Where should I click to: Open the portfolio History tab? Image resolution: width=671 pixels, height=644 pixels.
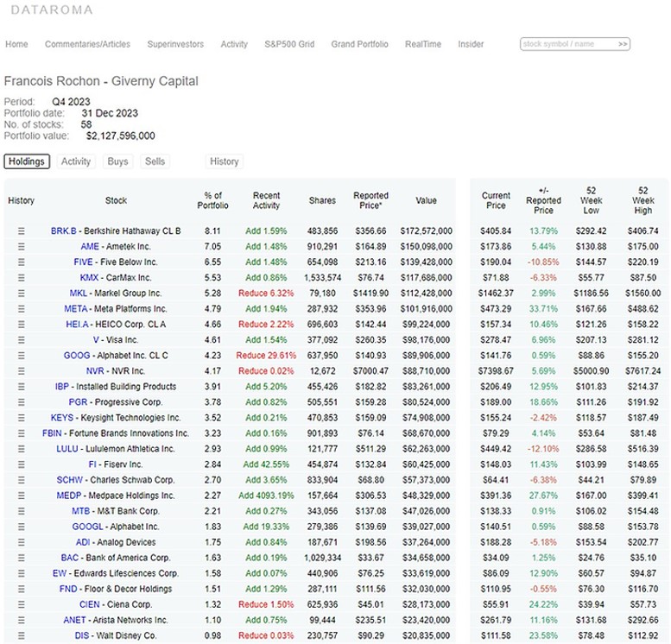click(x=225, y=161)
